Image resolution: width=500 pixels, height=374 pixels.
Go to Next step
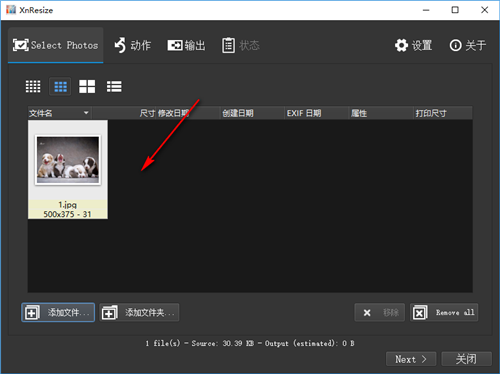(411, 359)
